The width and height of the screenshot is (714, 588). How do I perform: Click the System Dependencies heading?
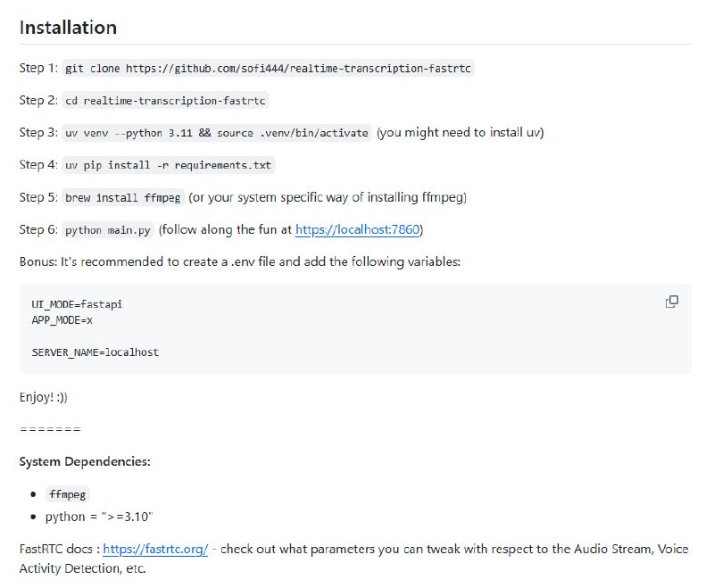point(85,461)
